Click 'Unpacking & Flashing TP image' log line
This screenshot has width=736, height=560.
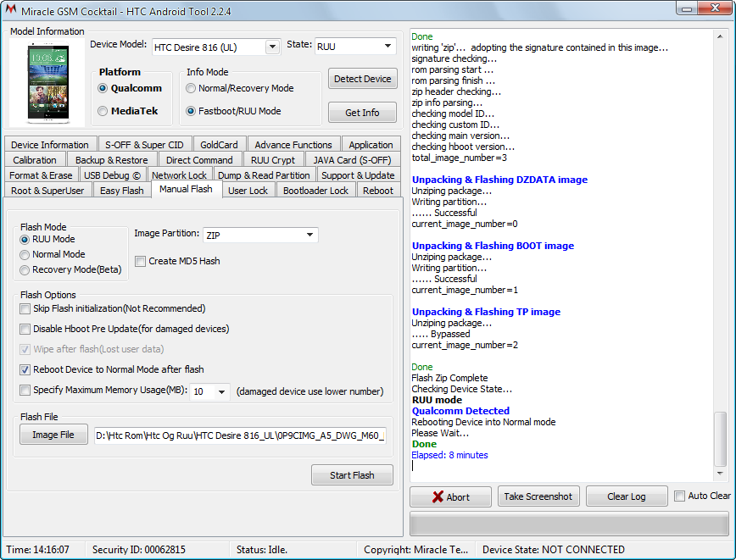click(486, 312)
